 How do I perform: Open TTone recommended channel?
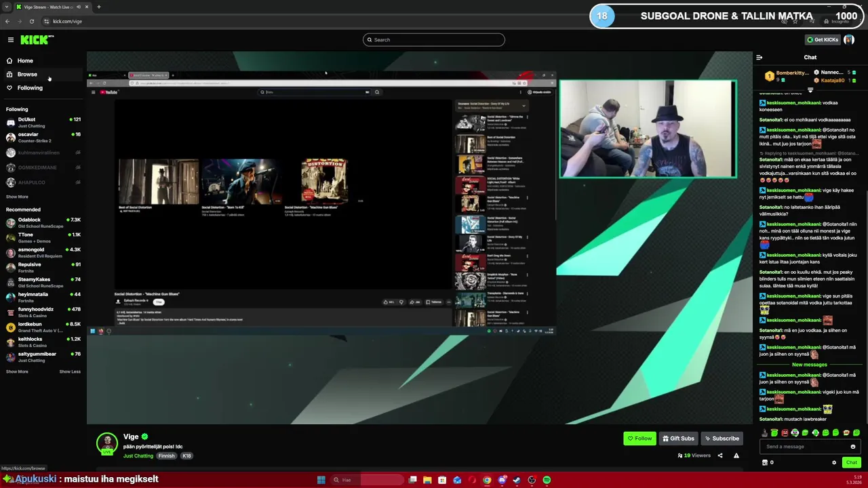tap(43, 238)
